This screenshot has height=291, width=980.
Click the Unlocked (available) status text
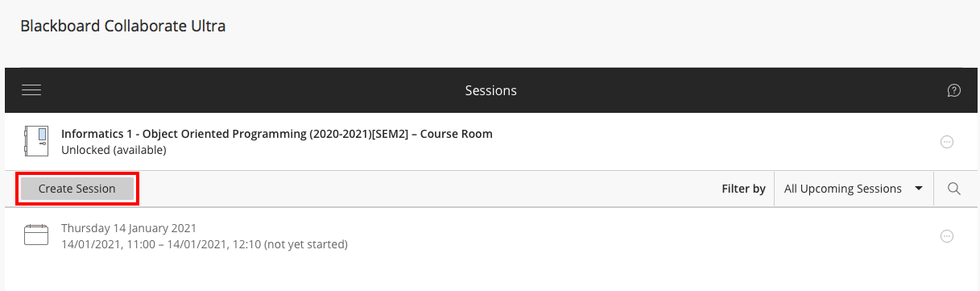pyautogui.click(x=114, y=150)
